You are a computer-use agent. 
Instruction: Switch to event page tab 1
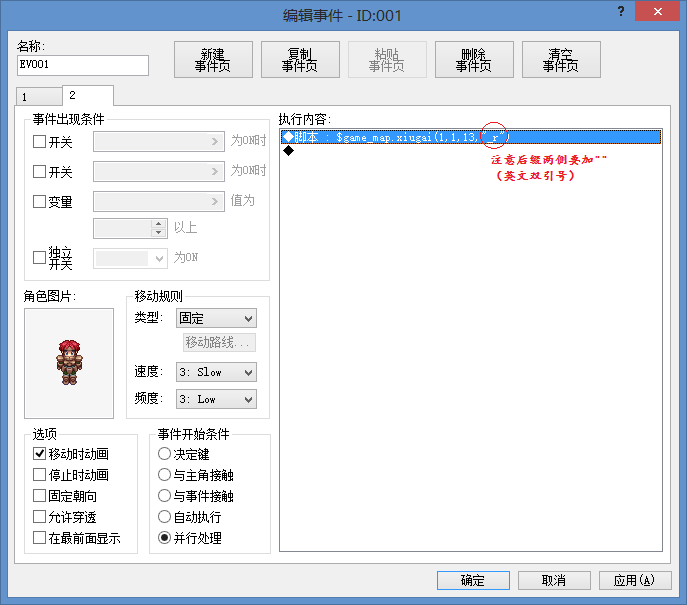coord(39,97)
